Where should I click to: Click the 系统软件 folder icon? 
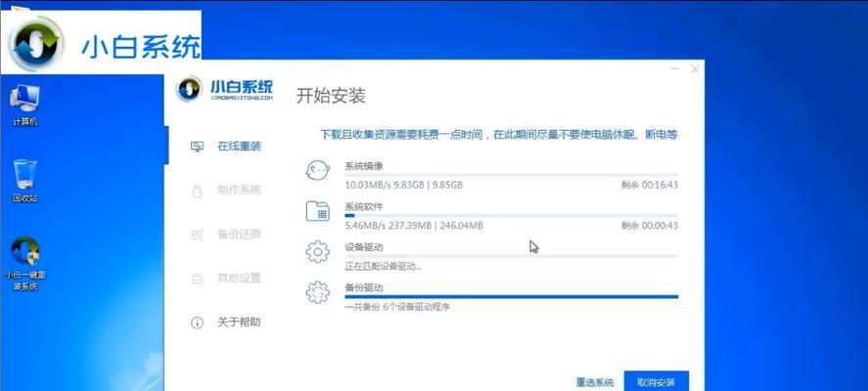pyautogui.click(x=318, y=211)
